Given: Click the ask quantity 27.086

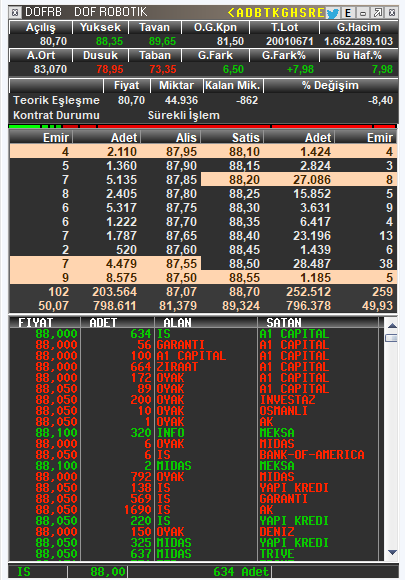Looking at the screenshot, I should coord(312,180).
